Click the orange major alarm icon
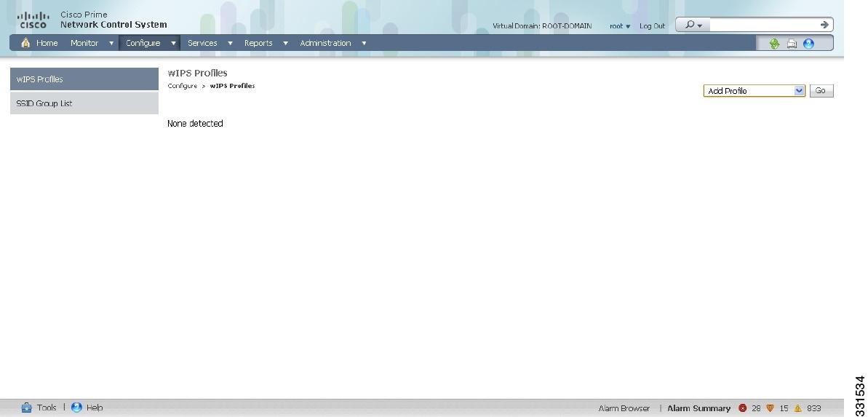The width and height of the screenshot is (868, 417). (x=770, y=408)
